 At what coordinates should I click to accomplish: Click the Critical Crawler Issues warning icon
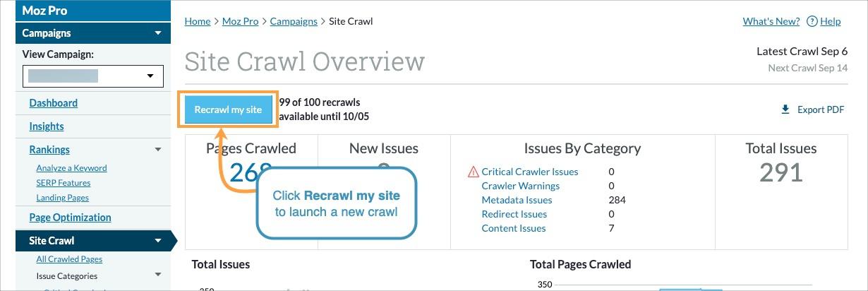pyautogui.click(x=474, y=172)
